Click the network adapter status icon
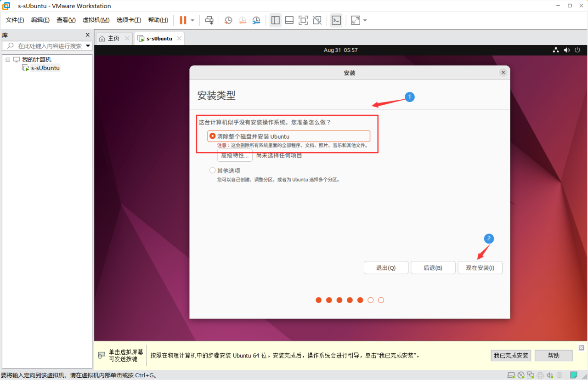 tap(531, 375)
